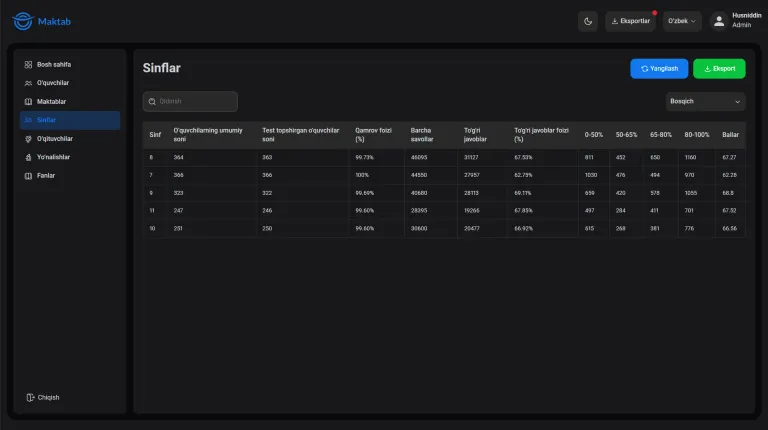Click the Sinflar page heading
768x430 pixels.
coord(162,68)
